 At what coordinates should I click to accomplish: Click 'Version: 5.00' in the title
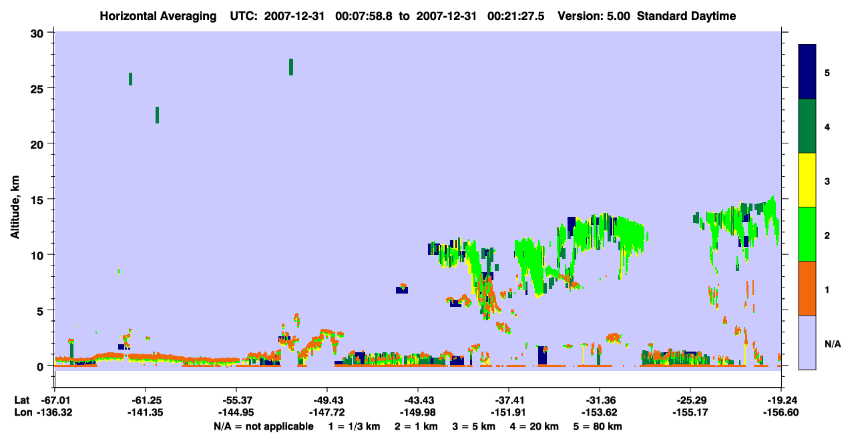[x=594, y=16]
